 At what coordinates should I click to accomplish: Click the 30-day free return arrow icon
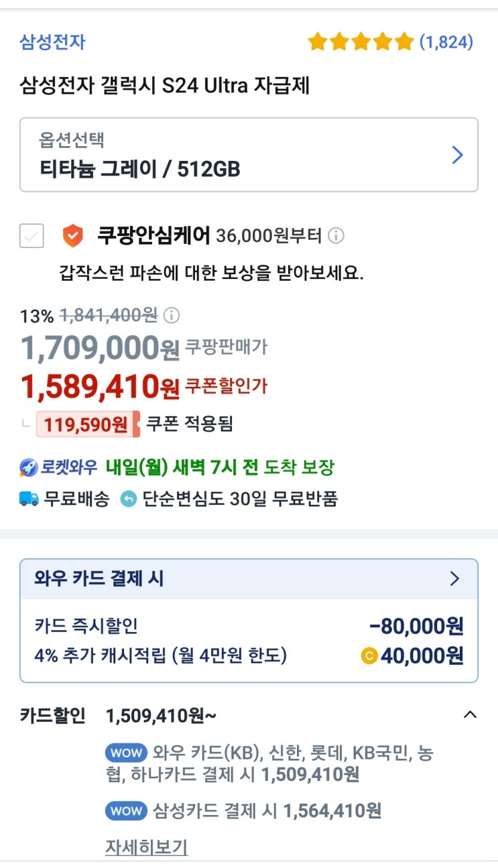(128, 499)
